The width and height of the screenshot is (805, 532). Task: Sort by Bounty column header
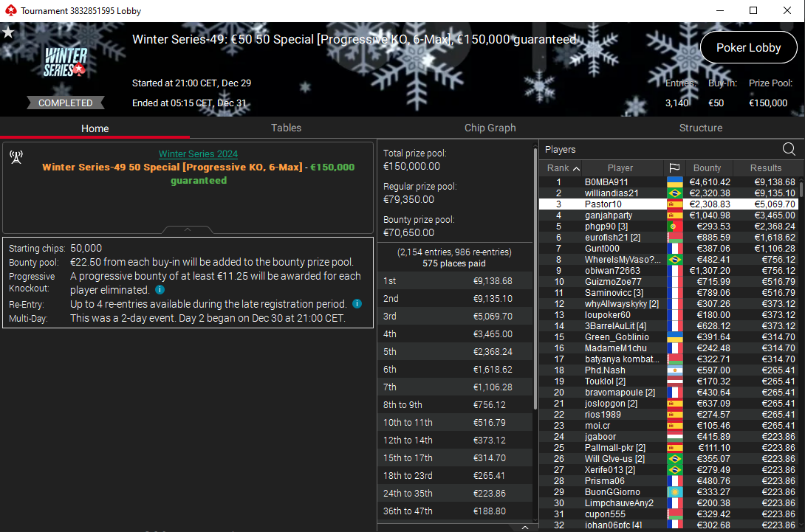point(707,167)
